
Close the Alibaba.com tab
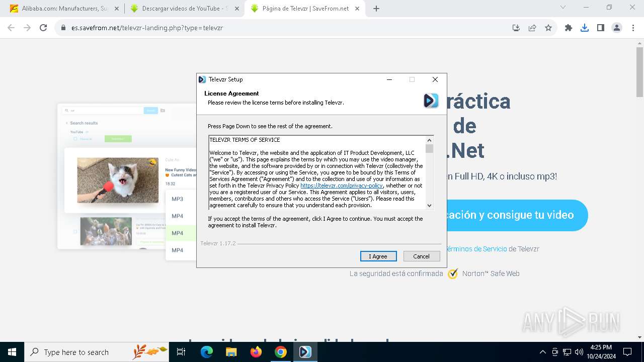tap(117, 9)
